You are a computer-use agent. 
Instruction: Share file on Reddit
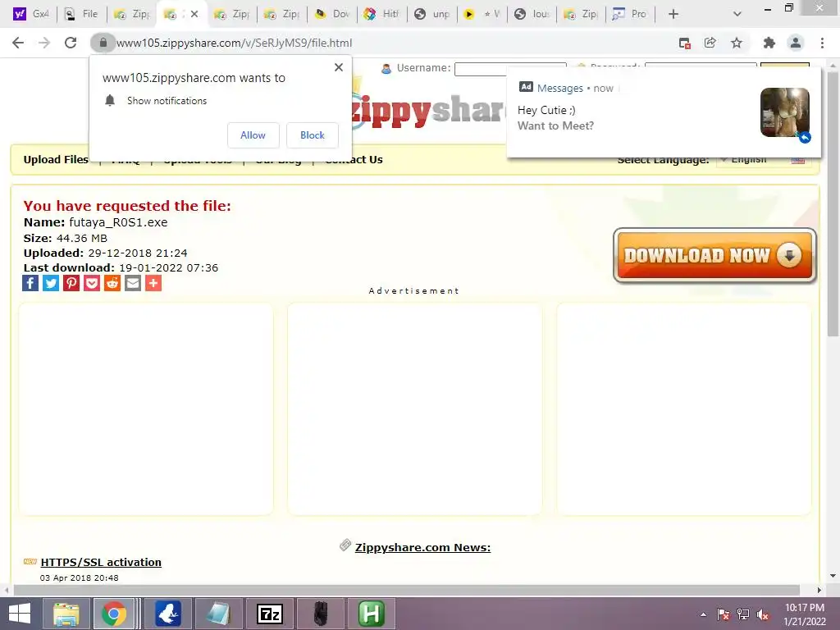(x=112, y=283)
